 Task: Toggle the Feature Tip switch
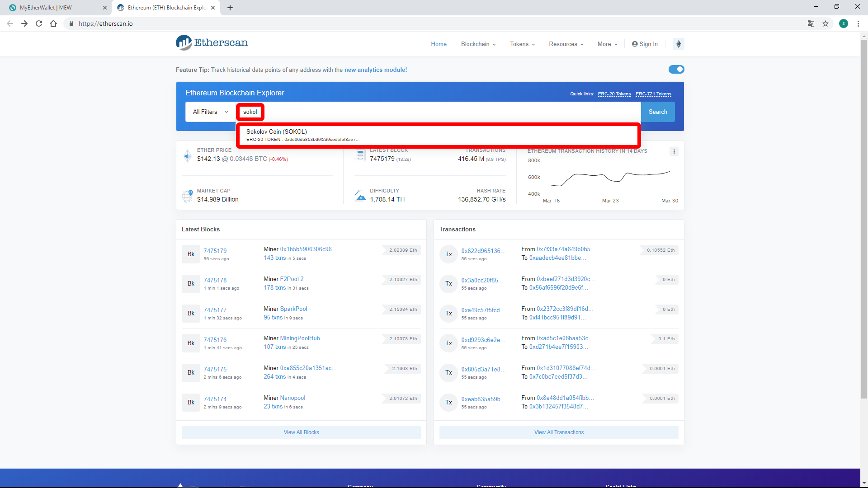(676, 69)
